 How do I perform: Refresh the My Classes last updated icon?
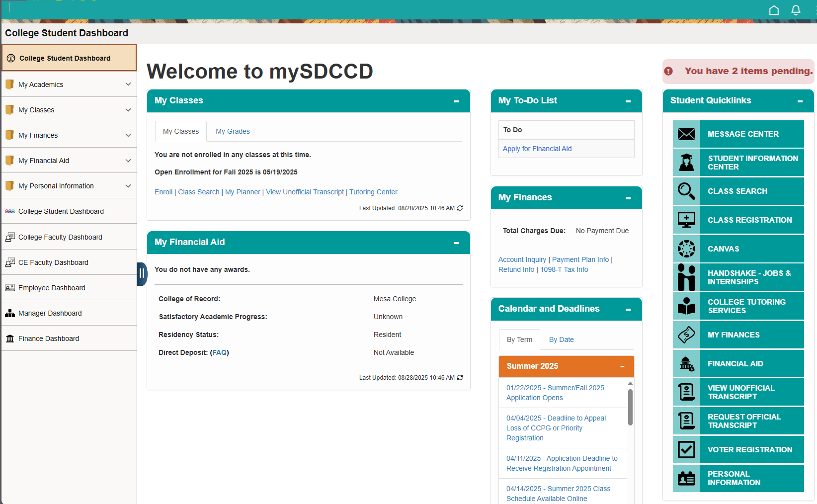click(460, 208)
